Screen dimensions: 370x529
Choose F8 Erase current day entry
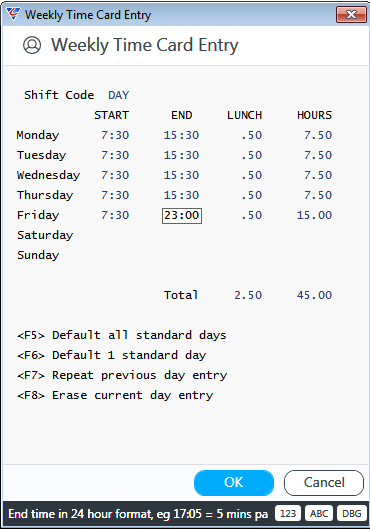(115, 395)
